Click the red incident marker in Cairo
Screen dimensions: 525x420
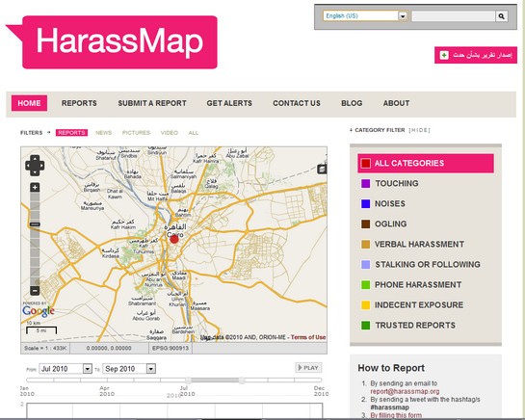coord(174,239)
